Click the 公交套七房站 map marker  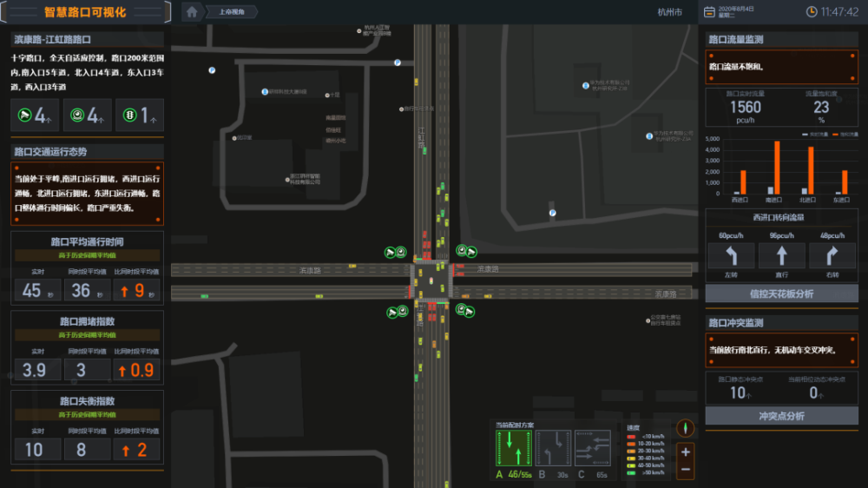(648, 320)
